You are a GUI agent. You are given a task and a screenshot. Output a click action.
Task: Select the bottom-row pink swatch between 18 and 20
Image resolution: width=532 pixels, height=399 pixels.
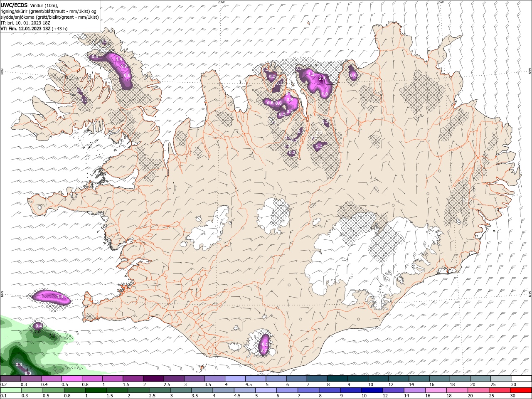(457, 390)
